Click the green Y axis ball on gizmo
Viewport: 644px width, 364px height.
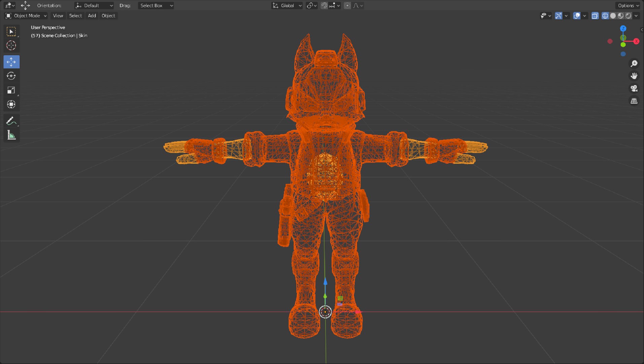tap(623, 44)
